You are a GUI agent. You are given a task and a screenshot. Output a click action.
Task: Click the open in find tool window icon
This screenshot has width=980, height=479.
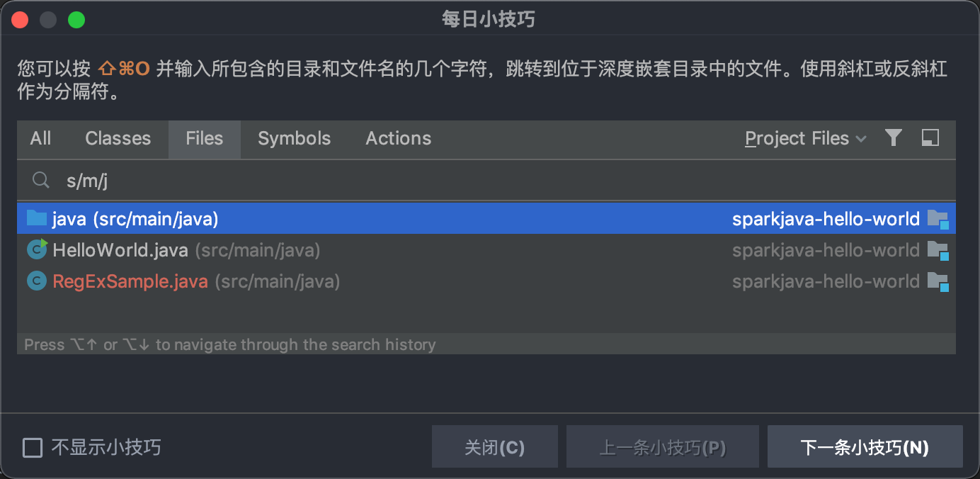point(930,138)
